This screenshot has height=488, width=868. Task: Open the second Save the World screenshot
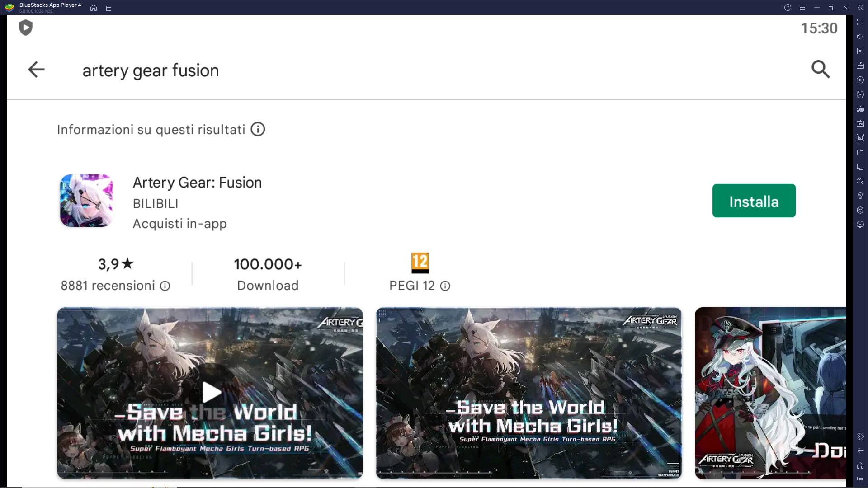(x=528, y=393)
